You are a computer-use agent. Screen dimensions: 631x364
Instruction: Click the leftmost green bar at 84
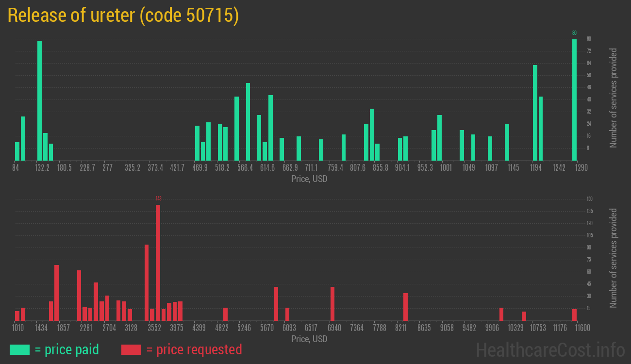coord(17,151)
